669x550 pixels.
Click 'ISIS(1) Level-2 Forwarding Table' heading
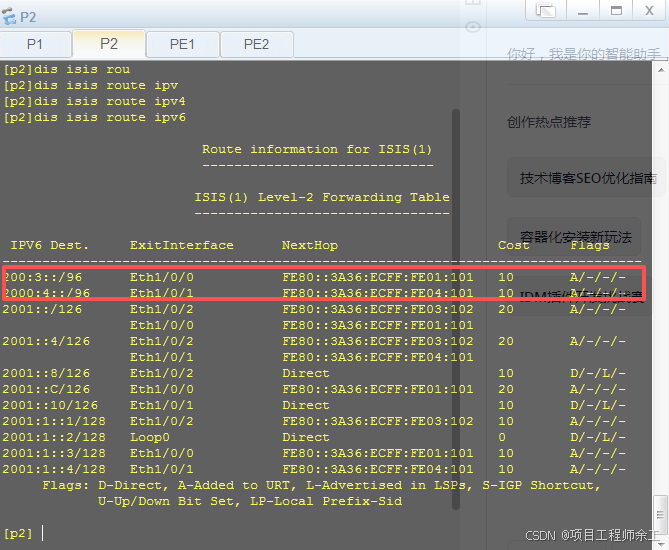[x=322, y=197]
